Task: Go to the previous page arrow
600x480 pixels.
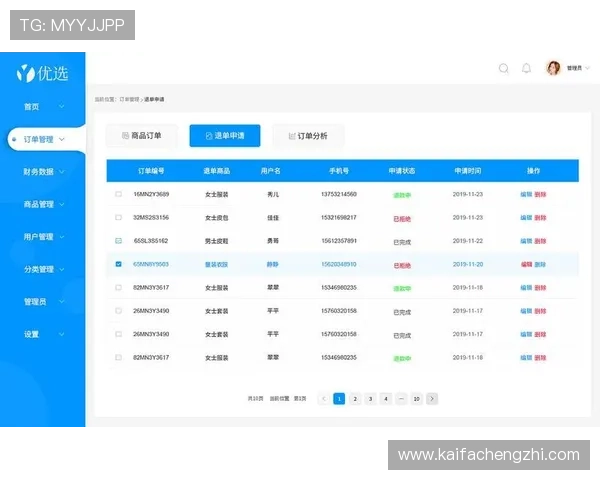Action: click(324, 399)
